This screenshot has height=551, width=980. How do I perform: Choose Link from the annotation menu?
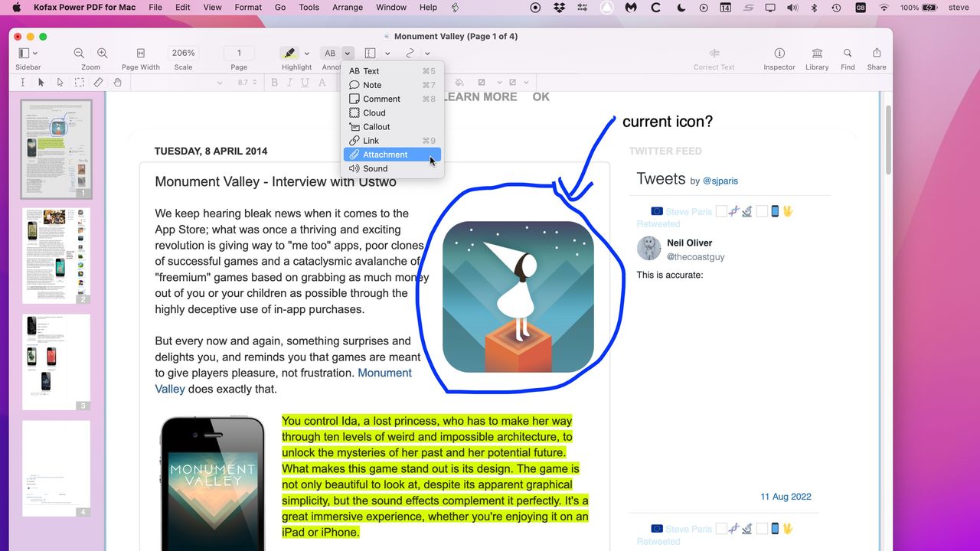392,141
